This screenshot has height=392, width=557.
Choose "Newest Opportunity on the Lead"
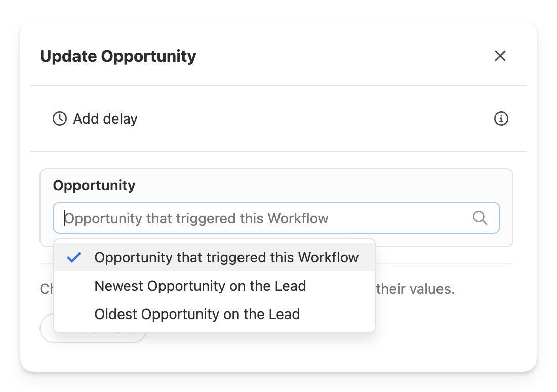tap(200, 286)
